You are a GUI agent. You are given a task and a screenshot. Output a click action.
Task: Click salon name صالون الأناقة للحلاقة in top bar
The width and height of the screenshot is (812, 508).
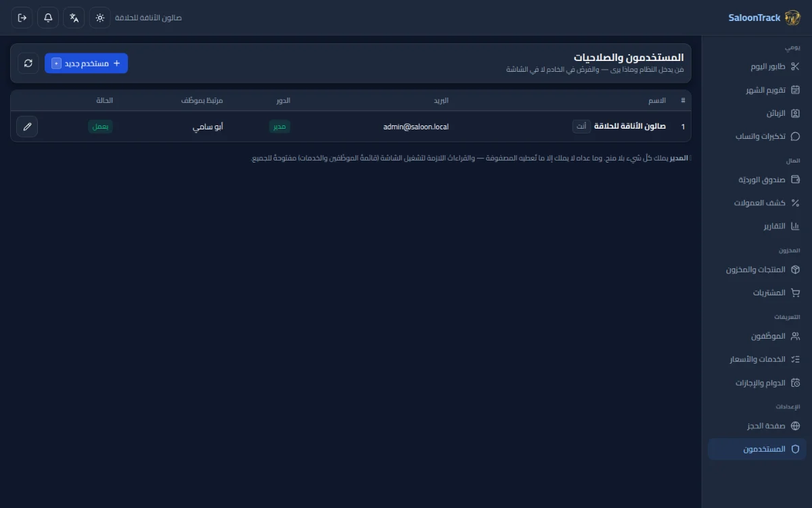point(148,18)
